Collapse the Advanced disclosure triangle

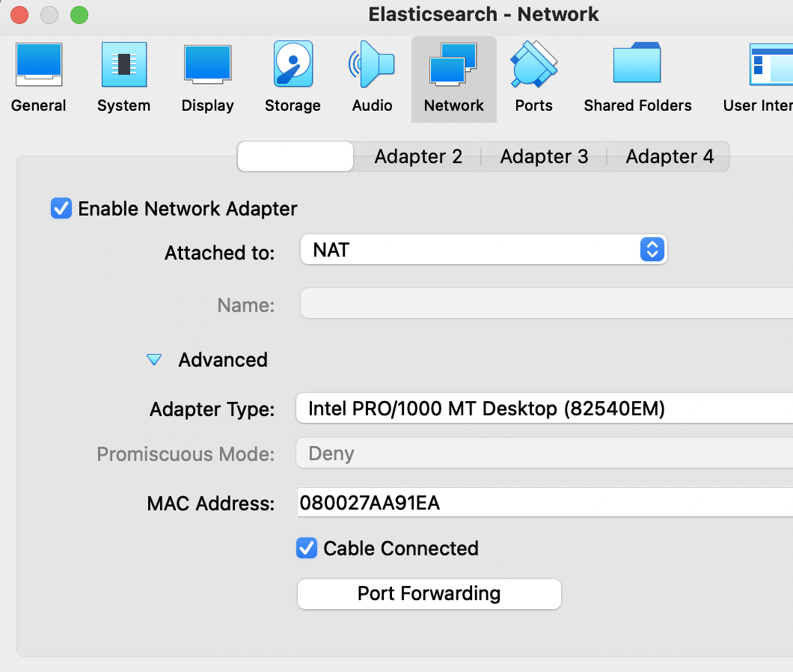[154, 359]
